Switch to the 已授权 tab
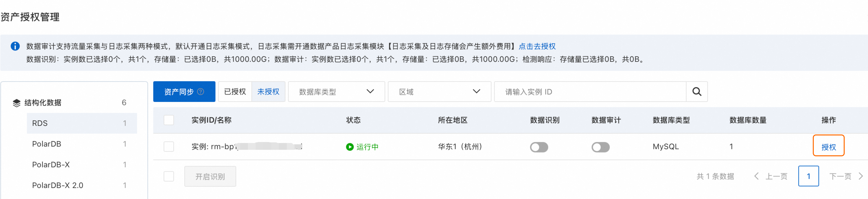Image resolution: width=868 pixels, height=199 pixels. point(235,92)
